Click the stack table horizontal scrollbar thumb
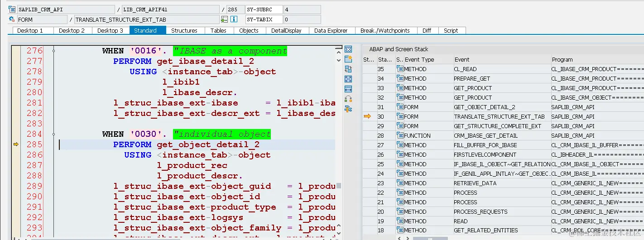This screenshot has height=240, width=644. [431, 238]
